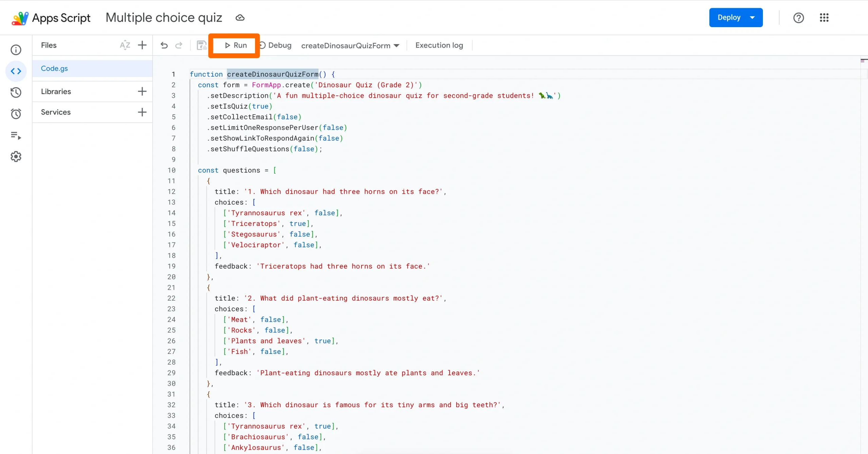This screenshot has width=868, height=454.
Task: Open the Help menu icon
Action: pyautogui.click(x=799, y=17)
